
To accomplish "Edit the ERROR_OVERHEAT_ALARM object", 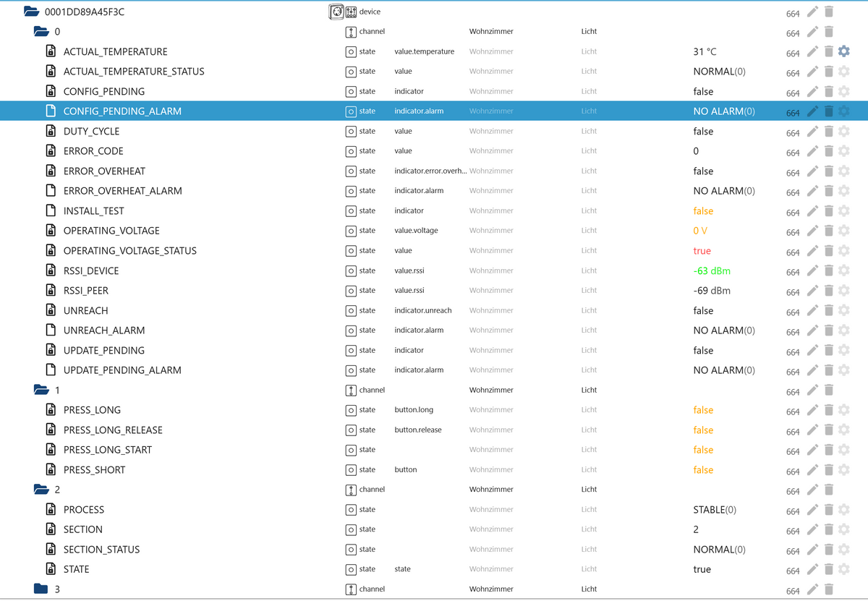I will coord(813,191).
